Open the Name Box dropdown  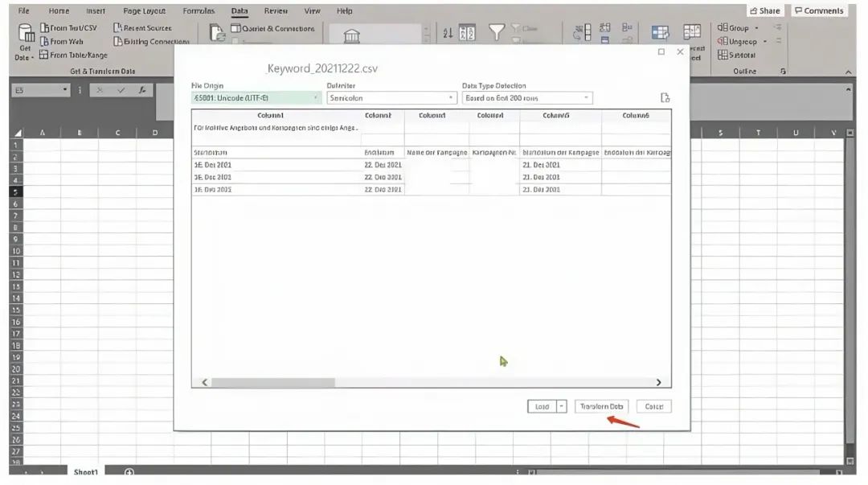click(65, 90)
